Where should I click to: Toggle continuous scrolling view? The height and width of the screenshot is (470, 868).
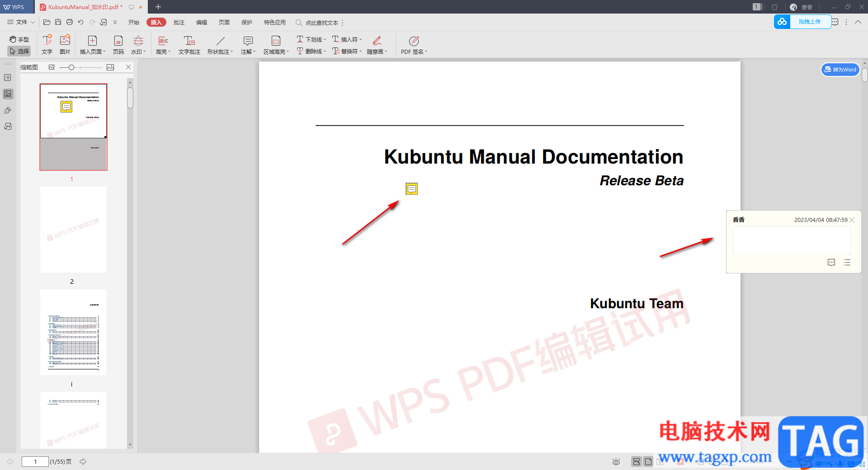coord(637,461)
